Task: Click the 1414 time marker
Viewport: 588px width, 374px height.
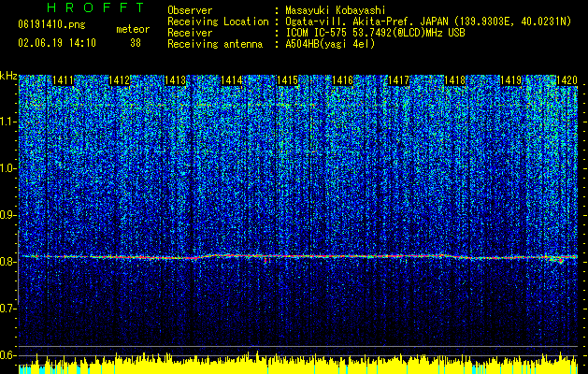Action: [x=232, y=80]
